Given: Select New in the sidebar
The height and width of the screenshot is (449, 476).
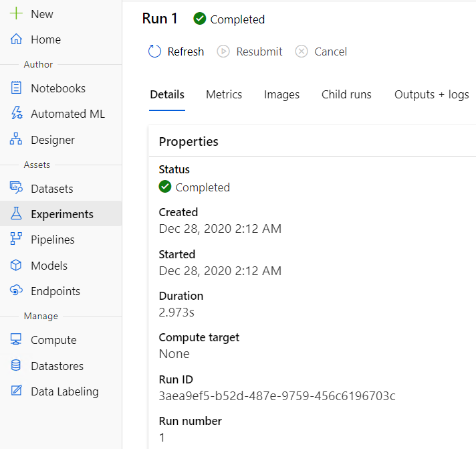Looking at the screenshot, I should [x=42, y=14].
